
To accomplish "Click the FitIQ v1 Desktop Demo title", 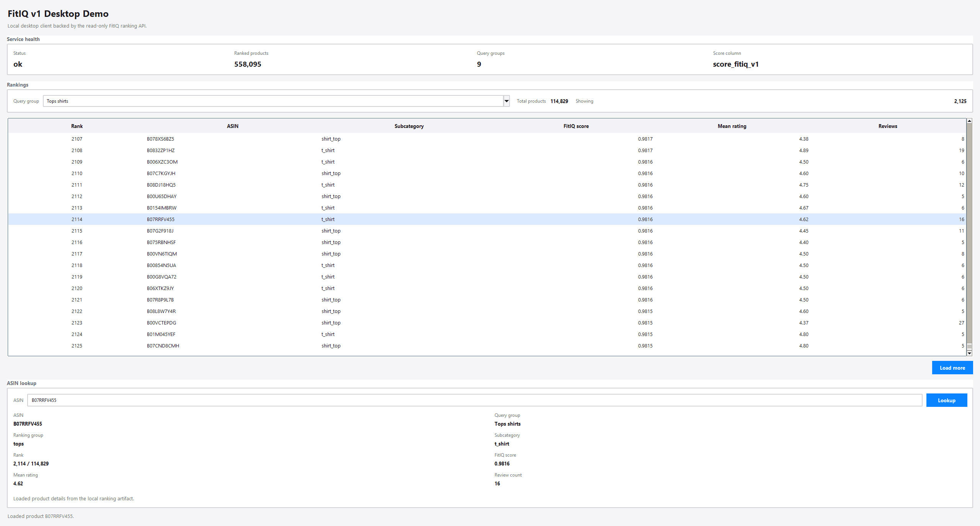I will [58, 14].
